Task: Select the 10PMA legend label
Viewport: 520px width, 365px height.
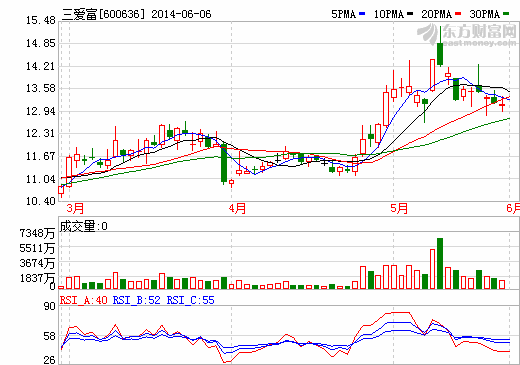Action: coord(389,14)
